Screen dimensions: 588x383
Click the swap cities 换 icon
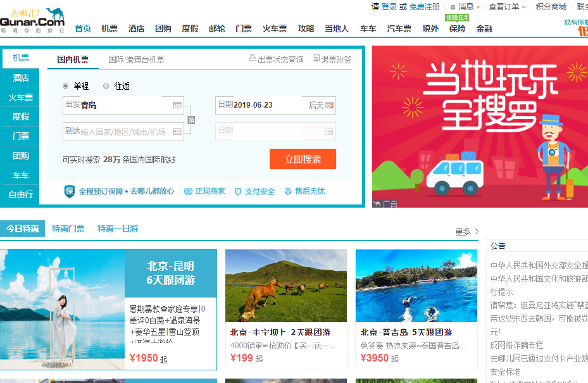tap(191, 120)
